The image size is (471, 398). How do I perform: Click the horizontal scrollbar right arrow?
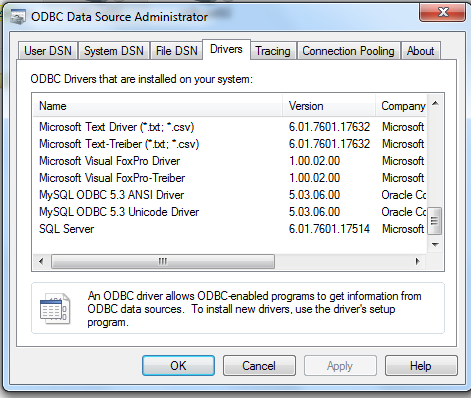[x=417, y=261]
